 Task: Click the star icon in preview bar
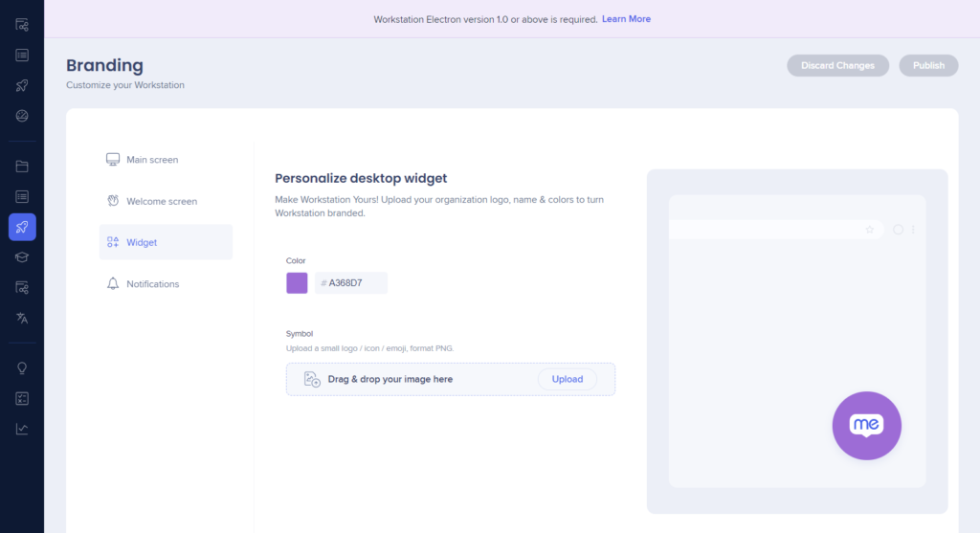point(870,230)
